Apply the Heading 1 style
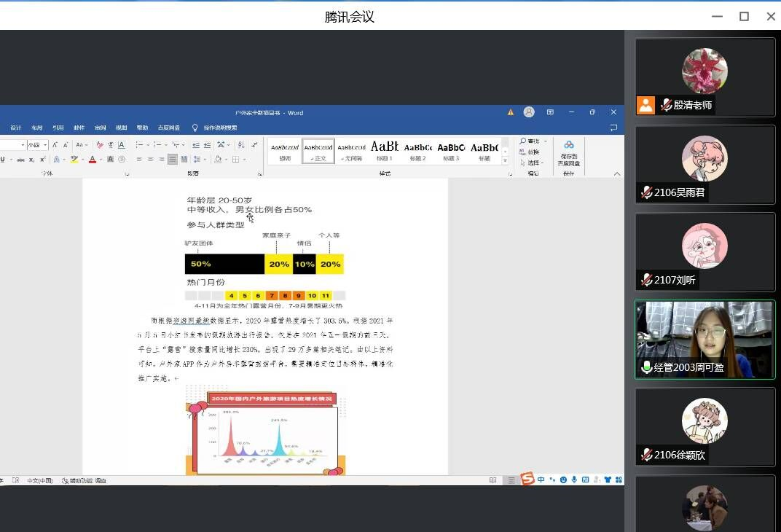The image size is (781, 532). click(x=384, y=151)
